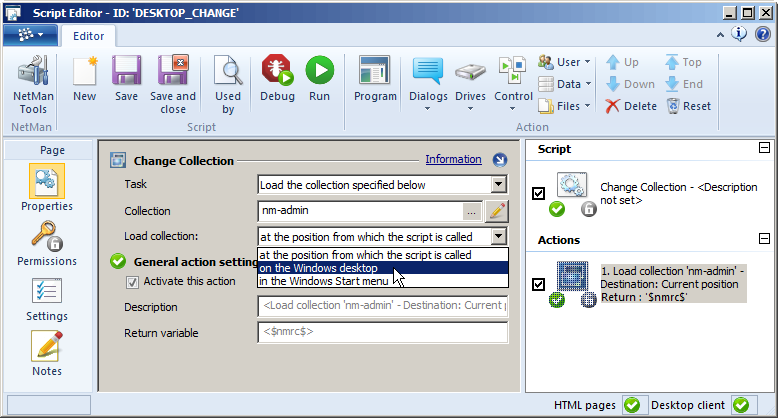778x418 pixels.
Task: Move action Up
Action: pos(622,62)
